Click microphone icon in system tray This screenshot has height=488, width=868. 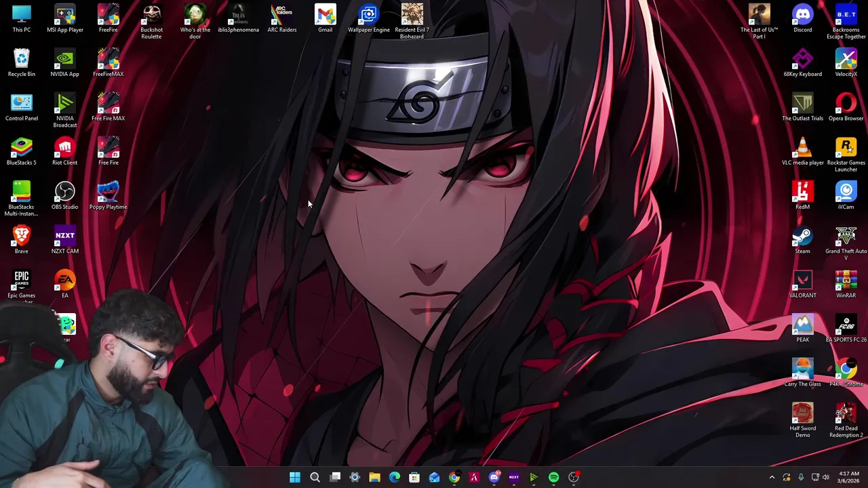click(x=801, y=477)
